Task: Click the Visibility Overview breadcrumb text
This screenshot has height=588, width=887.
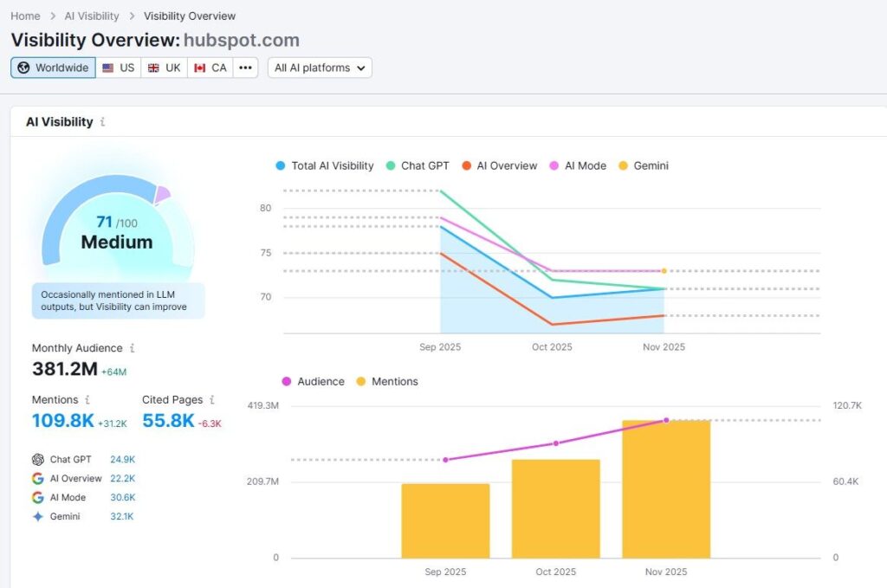Action: pyautogui.click(x=190, y=16)
